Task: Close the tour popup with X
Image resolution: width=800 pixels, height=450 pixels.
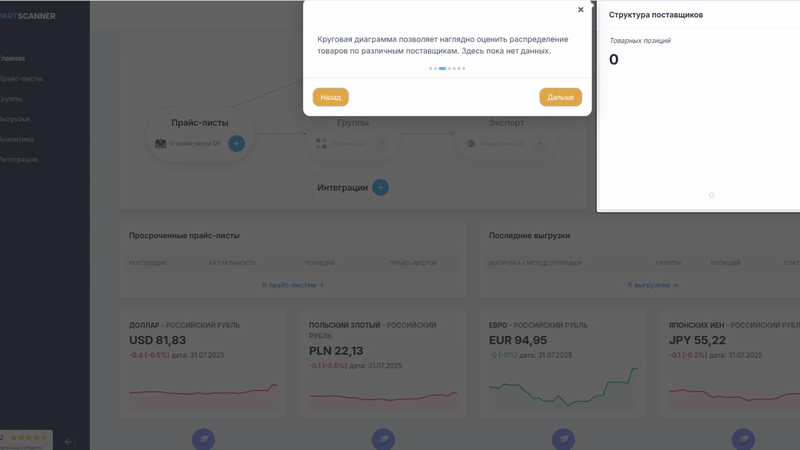Action: click(x=581, y=10)
